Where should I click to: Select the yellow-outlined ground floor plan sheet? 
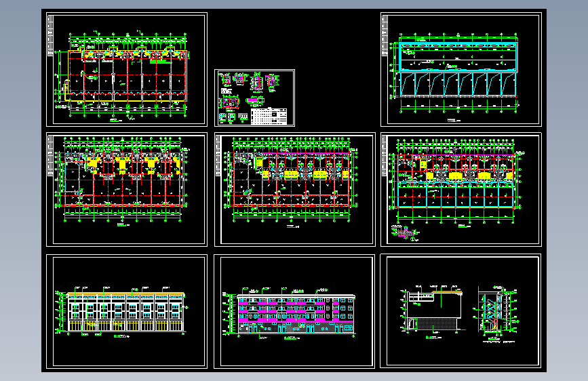127,69
